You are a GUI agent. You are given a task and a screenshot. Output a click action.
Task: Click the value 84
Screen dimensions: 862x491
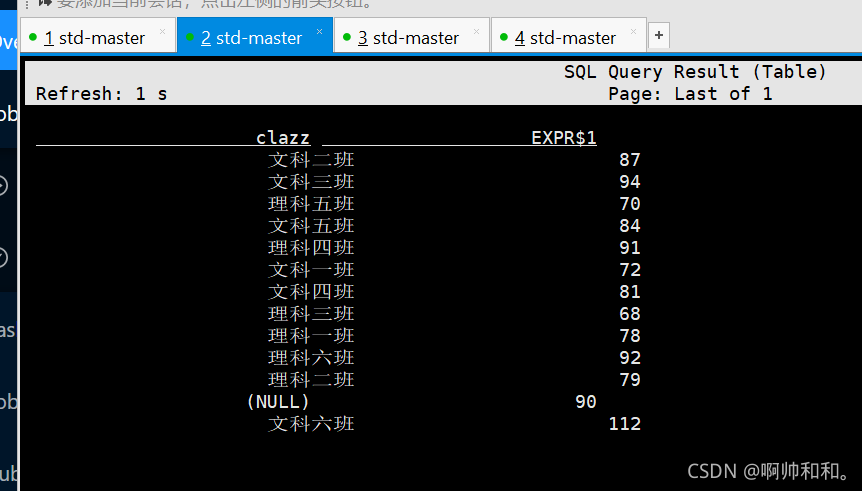[629, 226]
